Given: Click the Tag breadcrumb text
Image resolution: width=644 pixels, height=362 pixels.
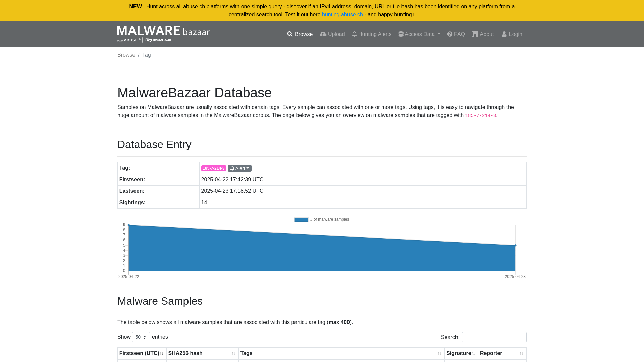Looking at the screenshot, I should pos(146,55).
